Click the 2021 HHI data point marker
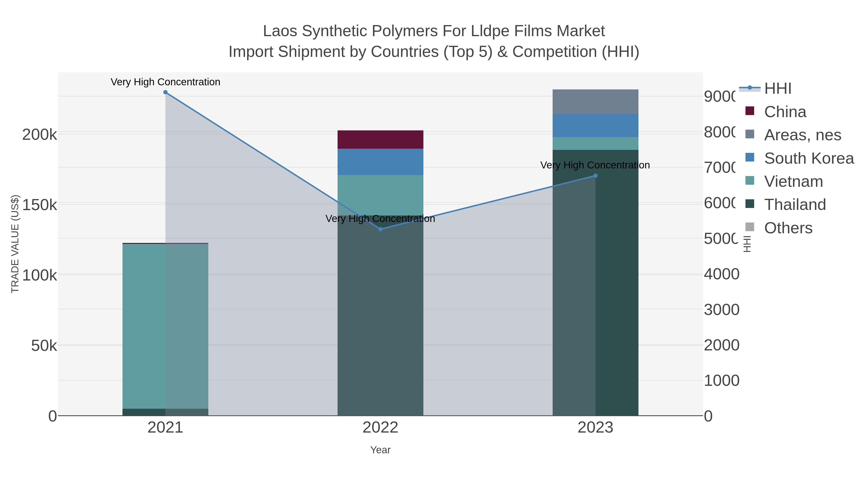This screenshot has width=868, height=488. tap(165, 92)
